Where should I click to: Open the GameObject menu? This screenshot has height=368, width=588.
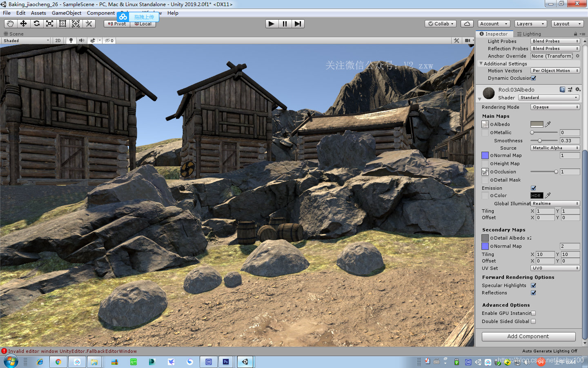(67, 13)
